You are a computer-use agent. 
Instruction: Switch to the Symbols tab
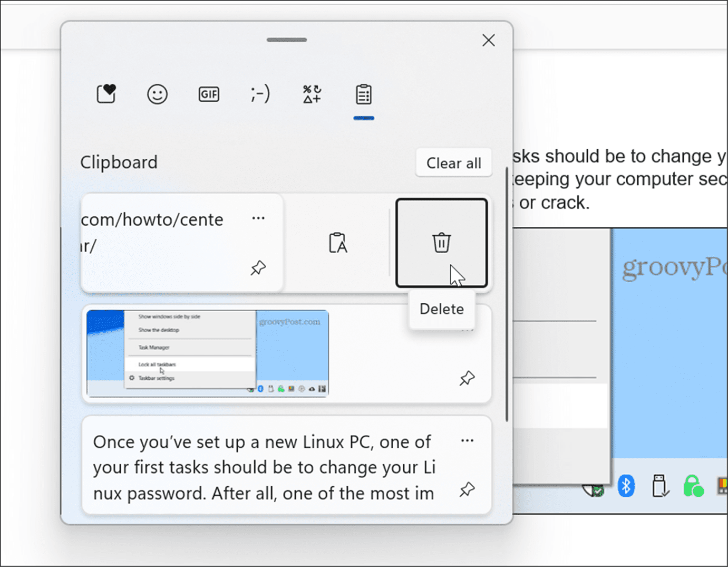pos(311,94)
